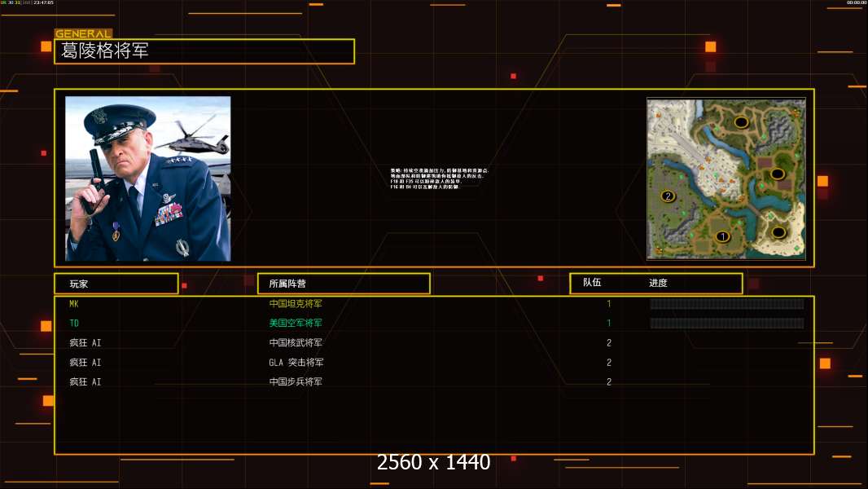Click team number in MK row
The height and width of the screenshot is (489, 868).
[608, 303]
